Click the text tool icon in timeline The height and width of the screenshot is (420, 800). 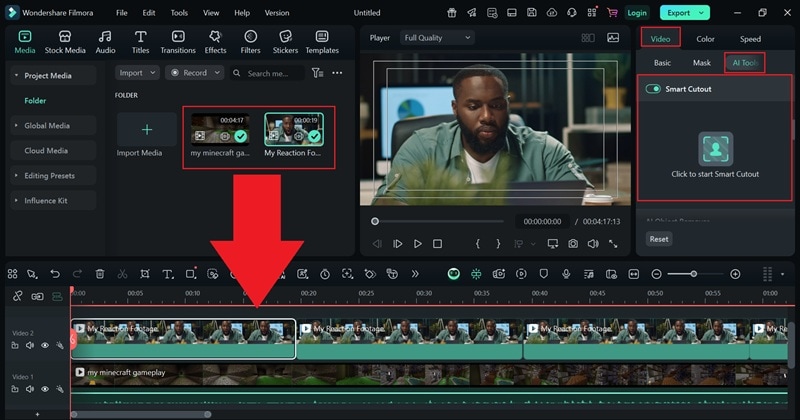(167, 274)
